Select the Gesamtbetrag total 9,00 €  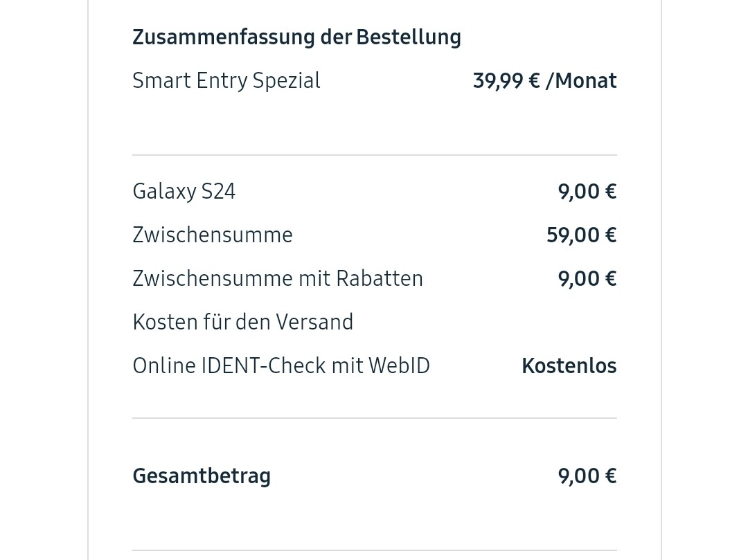pyautogui.click(x=587, y=476)
